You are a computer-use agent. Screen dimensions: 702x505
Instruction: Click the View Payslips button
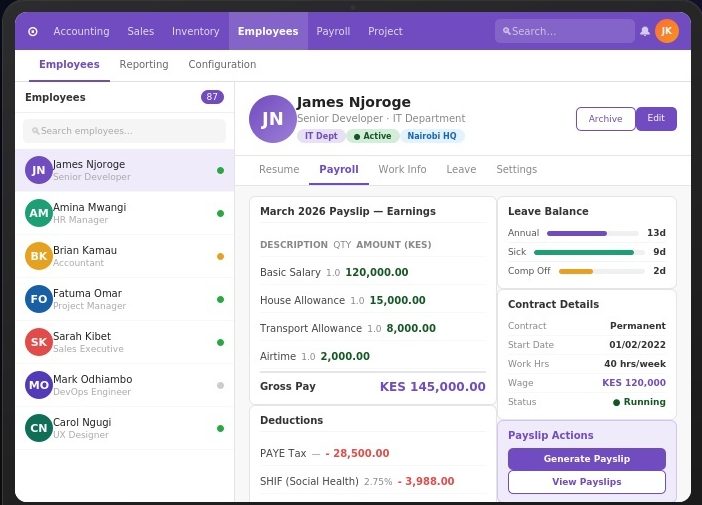pos(586,482)
